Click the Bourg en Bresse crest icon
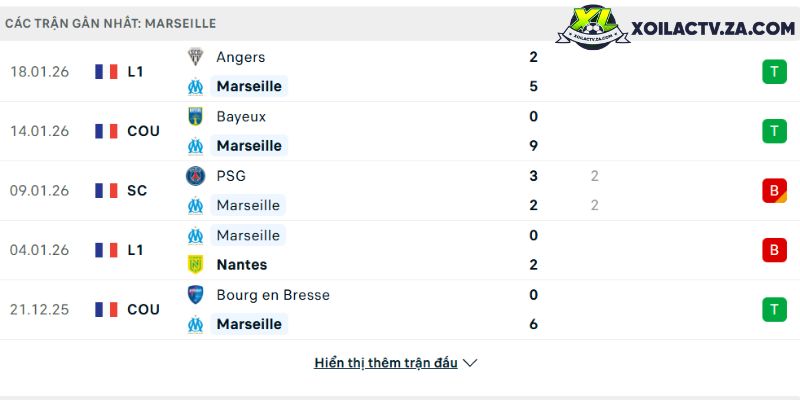The image size is (800, 400). point(196,295)
